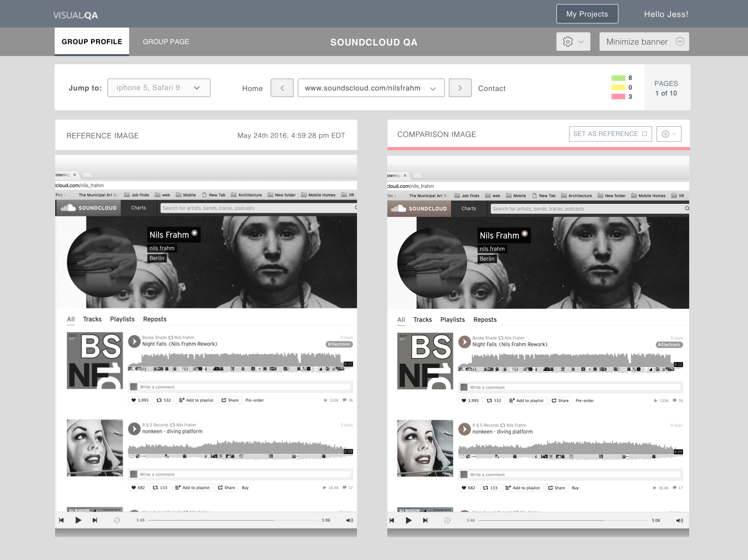Viewport: 748px width, 560px height.
Task: Click the Contact link
Action: [x=492, y=88]
